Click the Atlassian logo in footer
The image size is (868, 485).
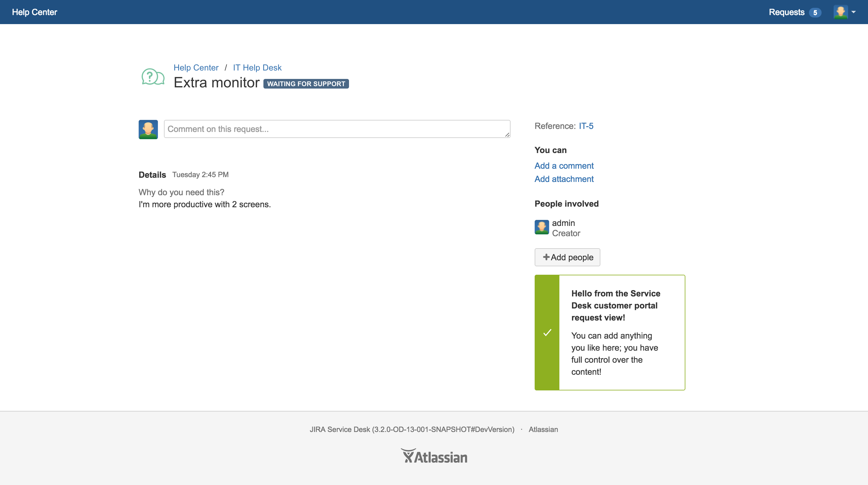pyautogui.click(x=434, y=456)
